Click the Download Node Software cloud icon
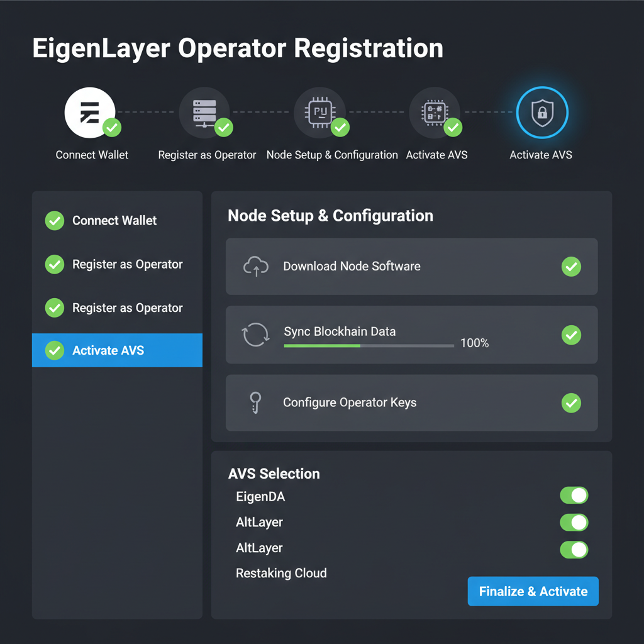The width and height of the screenshot is (644, 644). 255,266
